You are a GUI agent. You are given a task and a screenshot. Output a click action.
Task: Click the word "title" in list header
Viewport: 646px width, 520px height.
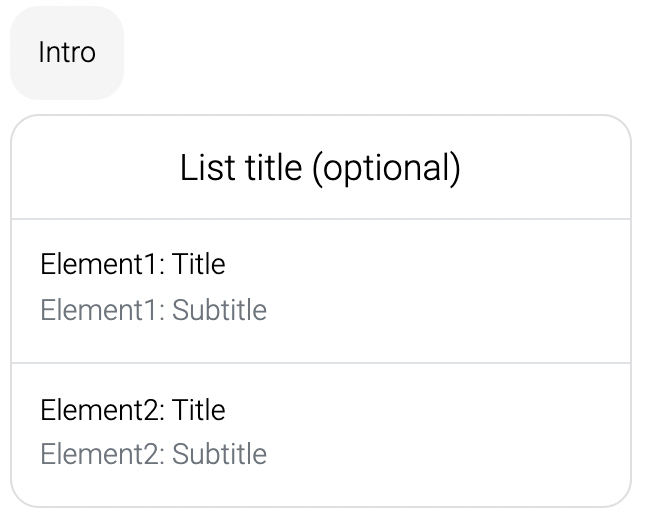(x=274, y=167)
